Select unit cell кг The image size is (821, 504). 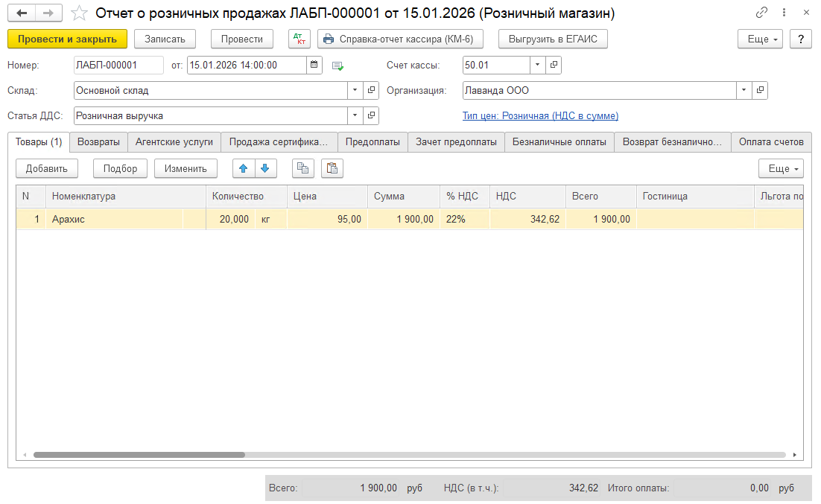tap(270, 220)
